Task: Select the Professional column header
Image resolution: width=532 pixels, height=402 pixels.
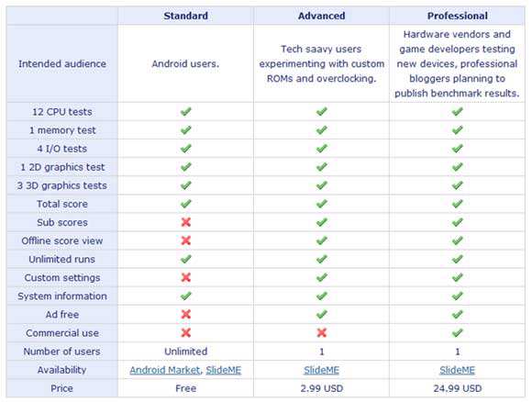Action: click(458, 16)
